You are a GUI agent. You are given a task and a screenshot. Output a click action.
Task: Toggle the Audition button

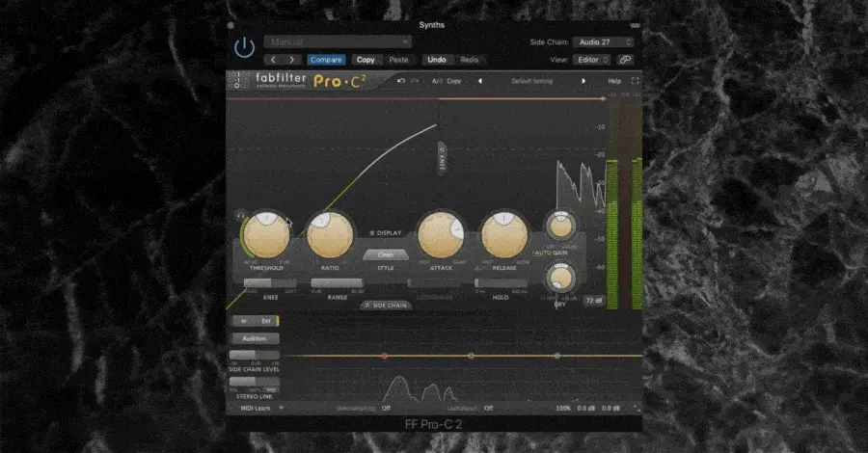[254, 338]
